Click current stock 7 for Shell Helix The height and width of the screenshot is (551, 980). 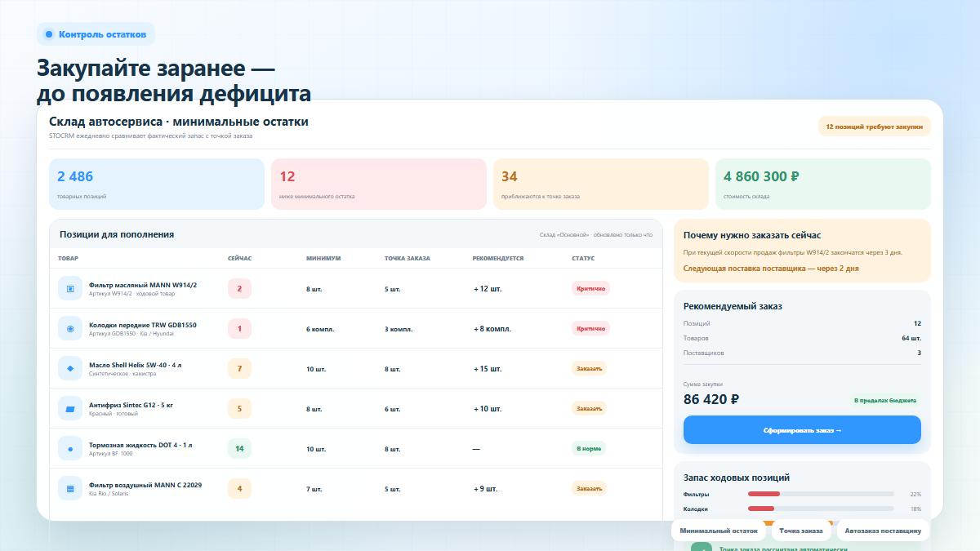[x=239, y=368]
